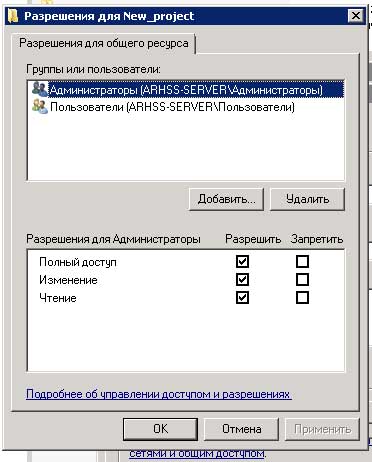Open Подробнее об управлении доступом link
Image resolution: width=372 pixels, height=462 pixels.
(x=159, y=394)
